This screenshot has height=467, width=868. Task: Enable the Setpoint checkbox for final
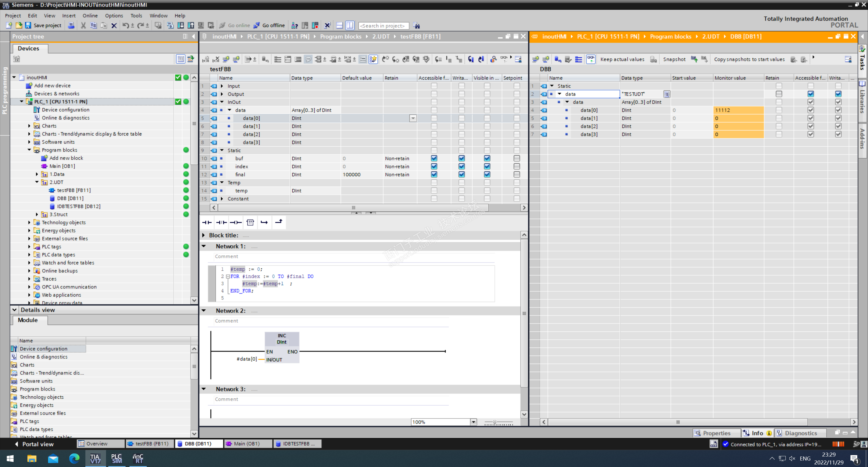(x=516, y=174)
